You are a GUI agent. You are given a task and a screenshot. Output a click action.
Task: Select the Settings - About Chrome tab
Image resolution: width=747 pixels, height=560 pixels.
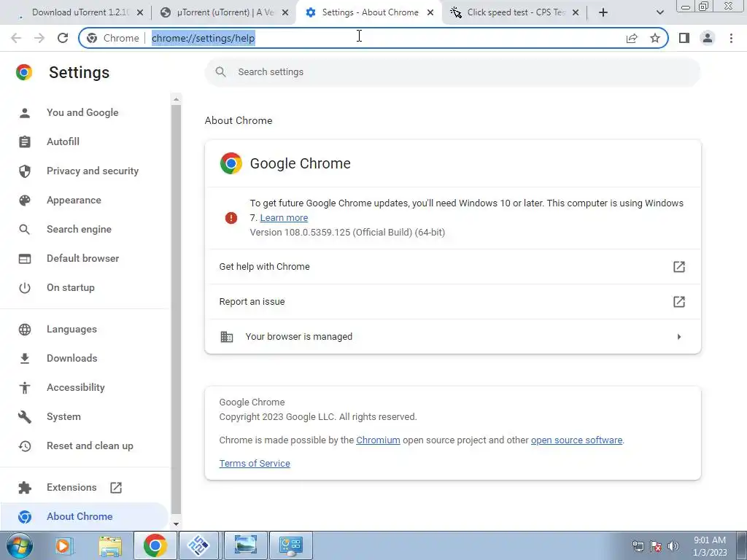pyautogui.click(x=369, y=12)
